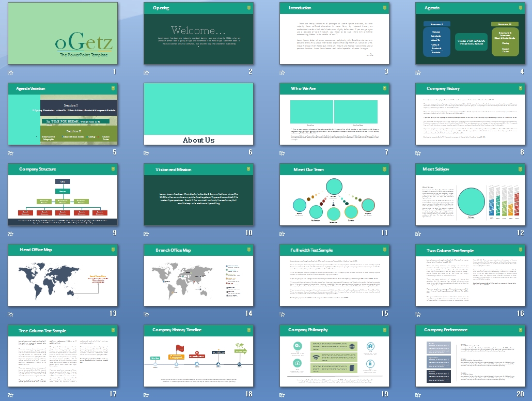The height and width of the screenshot is (401, 532).
Task: Select the Company Performance slide thumbnail
Action: [470, 356]
